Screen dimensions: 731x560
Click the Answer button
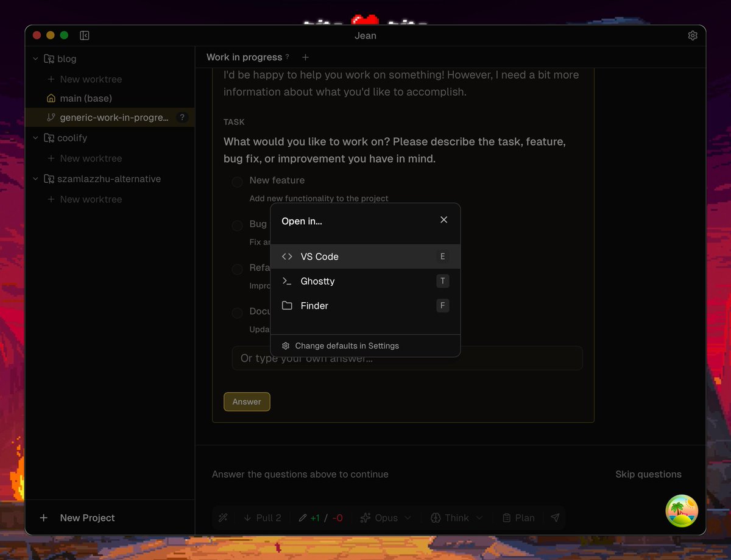247,402
